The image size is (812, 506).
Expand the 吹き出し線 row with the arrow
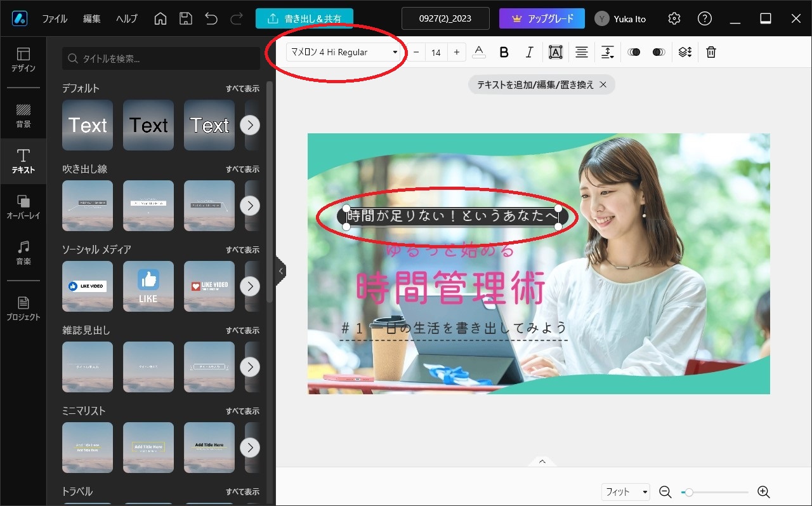coord(250,206)
